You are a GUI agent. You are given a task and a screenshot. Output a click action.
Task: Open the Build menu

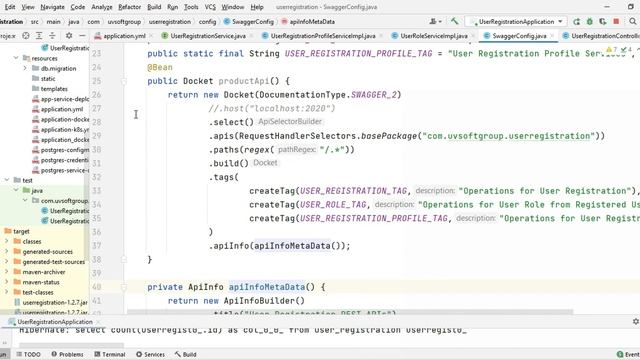pos(154,7)
